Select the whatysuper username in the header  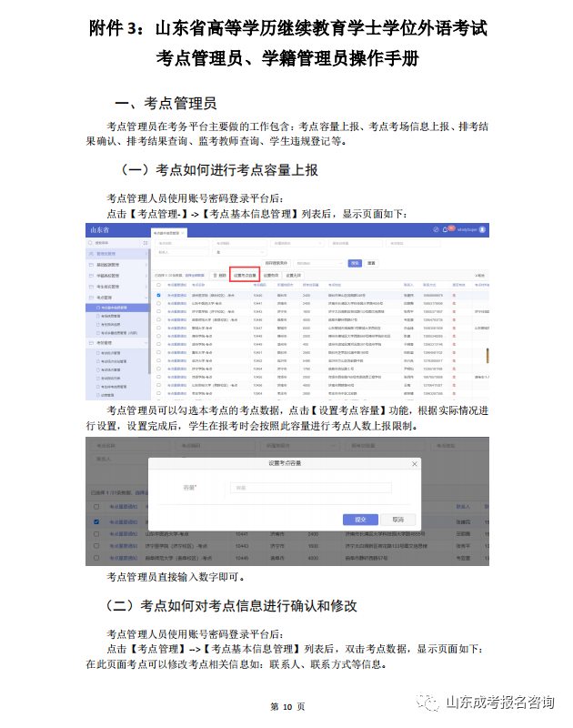tap(467, 229)
